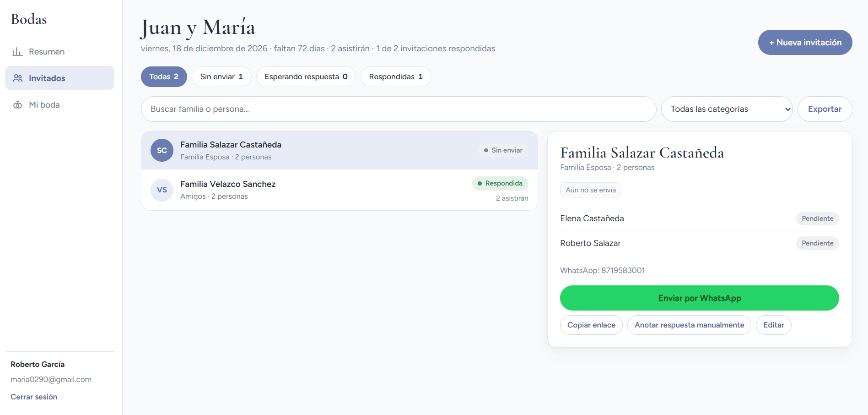Screen dimensions: 868x415
Task: Click the maria0290@gmail.com email text
Action: pos(51,380)
